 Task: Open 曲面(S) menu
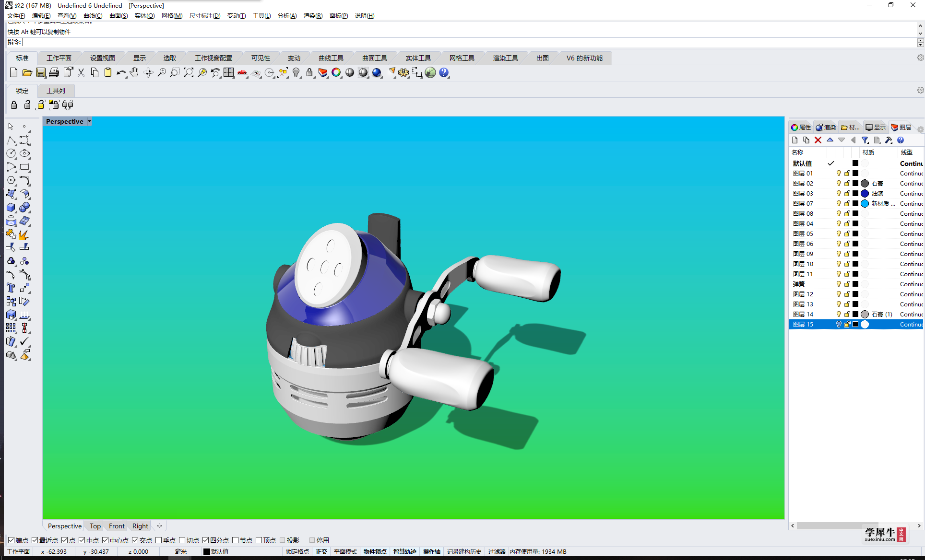tap(119, 16)
